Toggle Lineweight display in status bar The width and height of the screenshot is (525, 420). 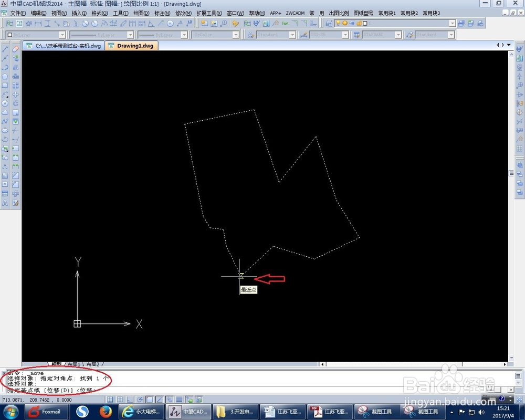(179, 400)
